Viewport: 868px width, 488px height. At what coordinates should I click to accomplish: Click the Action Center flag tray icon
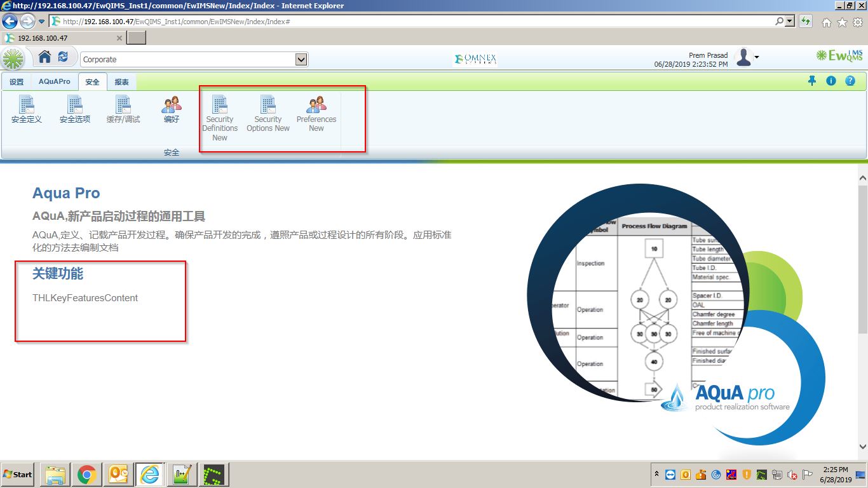coord(808,475)
